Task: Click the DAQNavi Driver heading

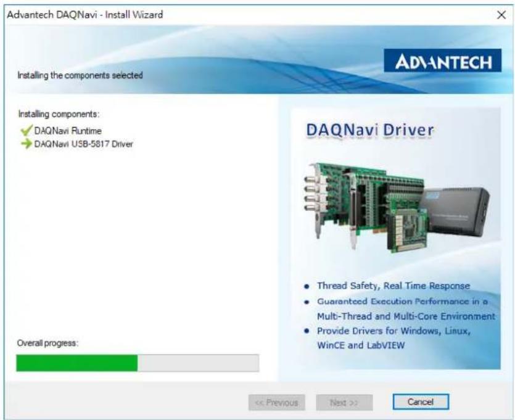Action: [x=370, y=130]
